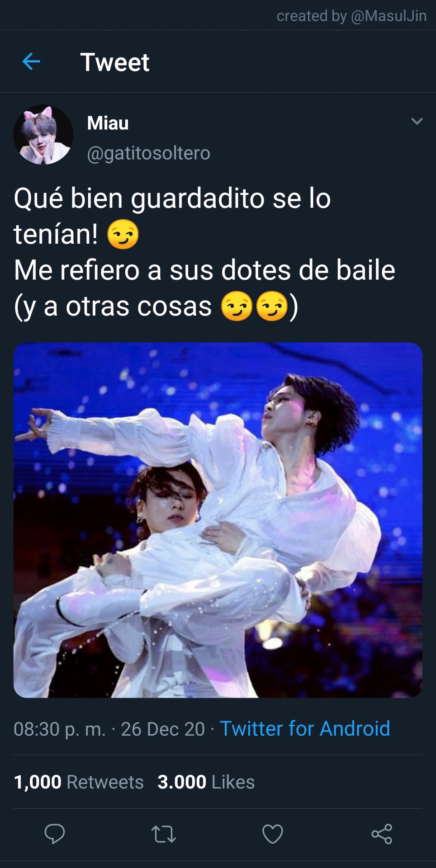The width and height of the screenshot is (436, 868).
Task: Visit the @gatitosoltero handle
Action: coord(148,153)
